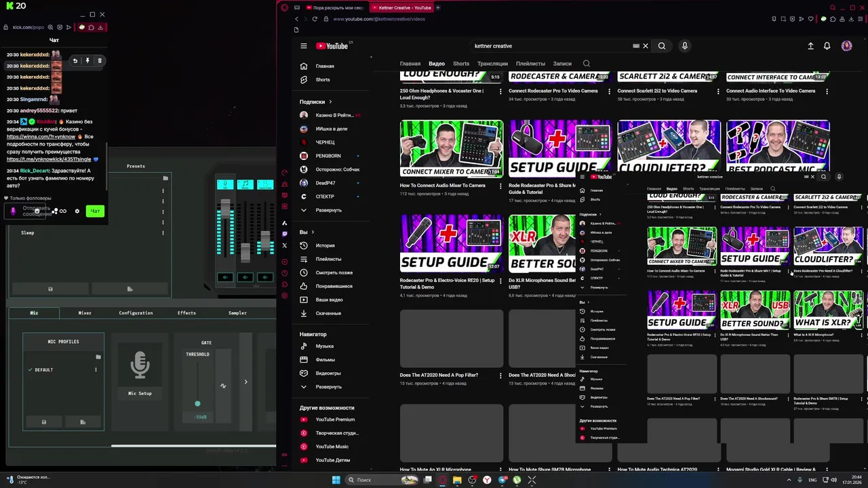The height and width of the screenshot is (488, 868).
Task: Click the magnifier search button in main YouTube header
Action: [662, 46]
